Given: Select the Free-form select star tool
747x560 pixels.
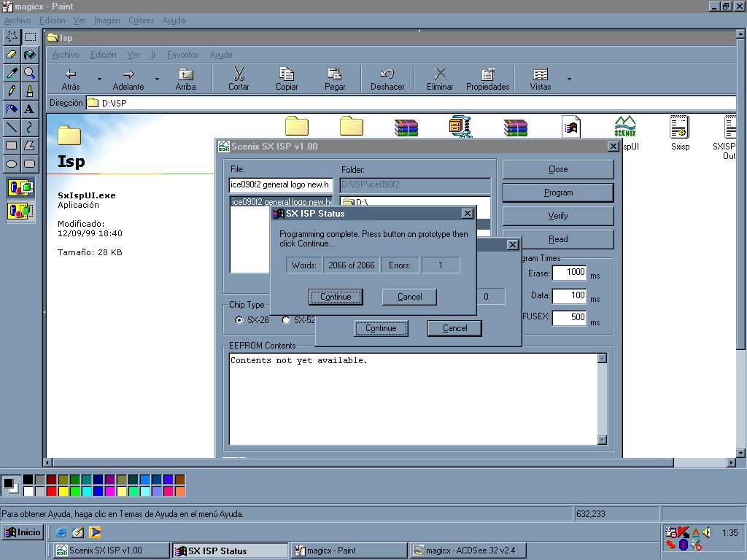Looking at the screenshot, I should [x=12, y=36].
